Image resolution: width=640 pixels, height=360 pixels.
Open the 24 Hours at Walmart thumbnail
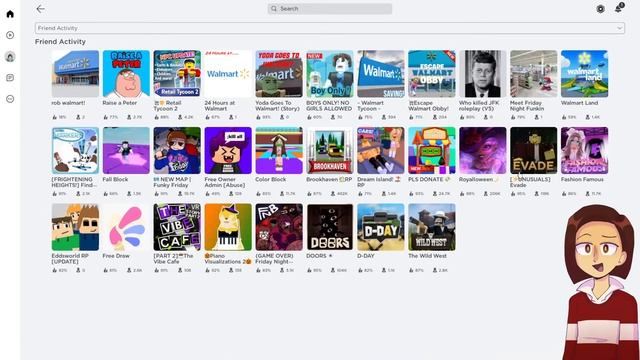click(228, 74)
